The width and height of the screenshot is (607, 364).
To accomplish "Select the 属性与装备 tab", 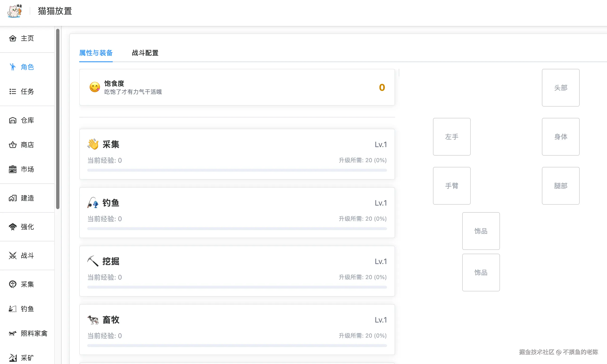I will 96,53.
